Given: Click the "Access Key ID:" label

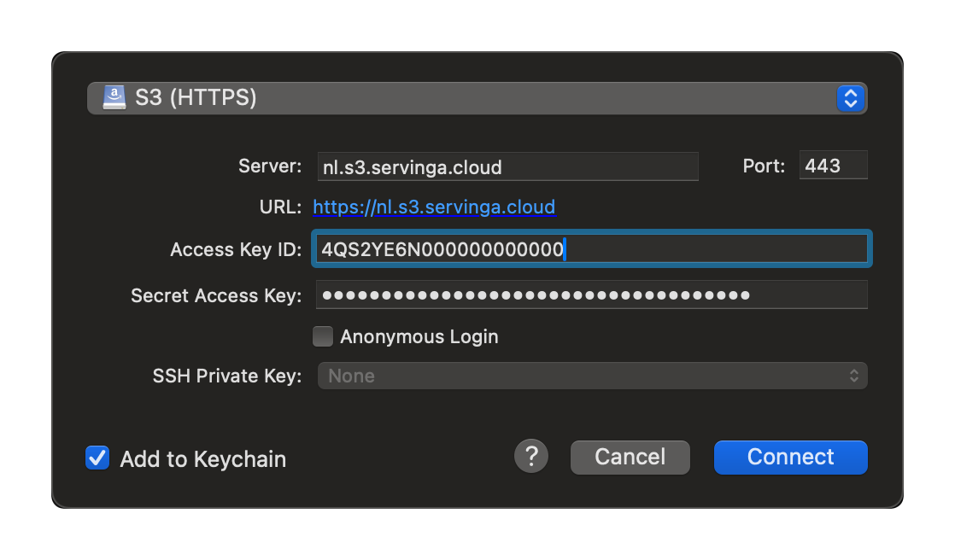Looking at the screenshot, I should [236, 250].
